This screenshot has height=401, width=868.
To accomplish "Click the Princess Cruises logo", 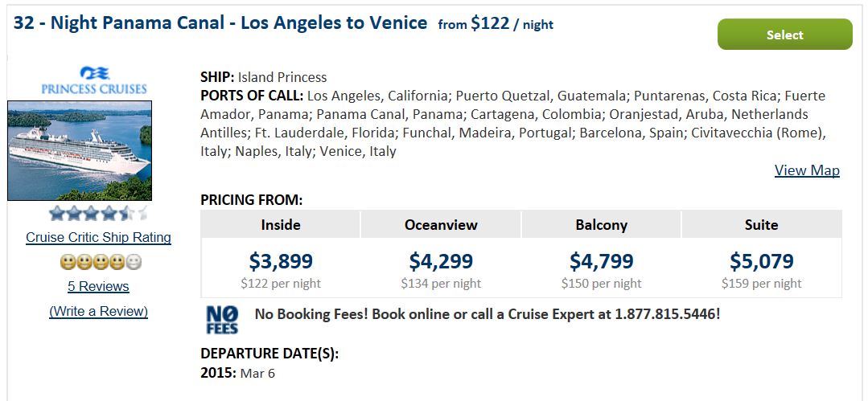I will pyautogui.click(x=94, y=80).
